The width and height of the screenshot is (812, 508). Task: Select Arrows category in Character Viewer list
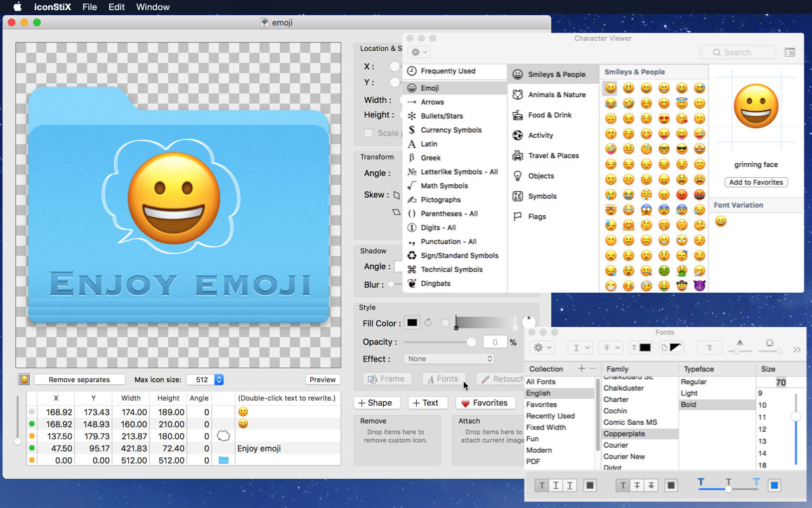pos(455,102)
